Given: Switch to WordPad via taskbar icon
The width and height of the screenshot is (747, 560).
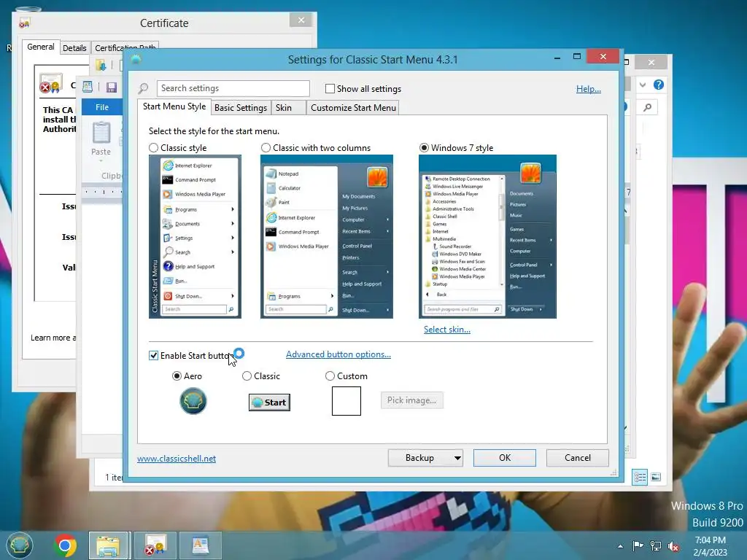Looking at the screenshot, I should pos(201,545).
